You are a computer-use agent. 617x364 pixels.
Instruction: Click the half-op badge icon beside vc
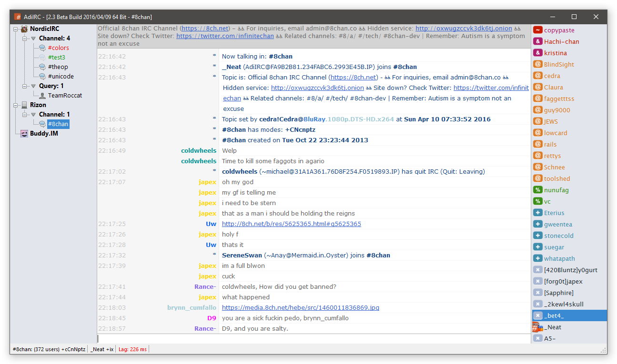tap(537, 201)
